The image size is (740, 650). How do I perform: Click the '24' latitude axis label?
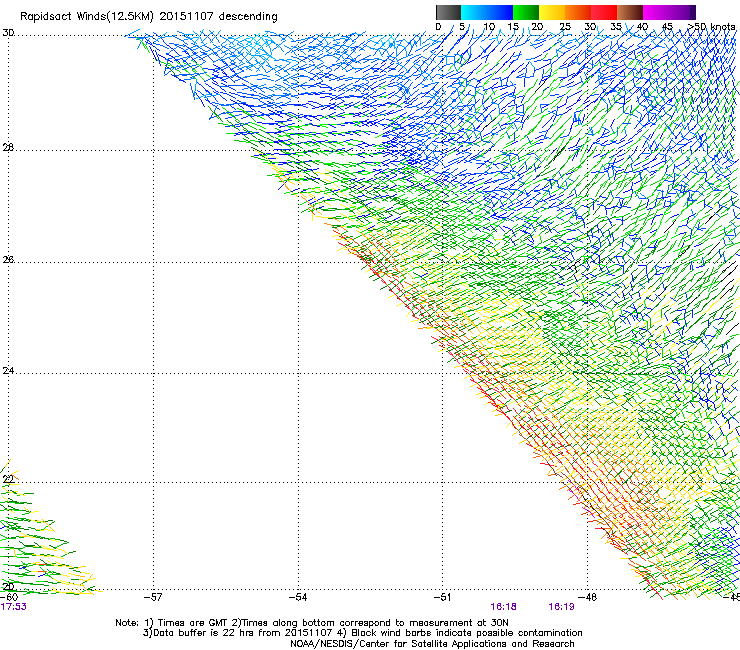pyautogui.click(x=8, y=371)
